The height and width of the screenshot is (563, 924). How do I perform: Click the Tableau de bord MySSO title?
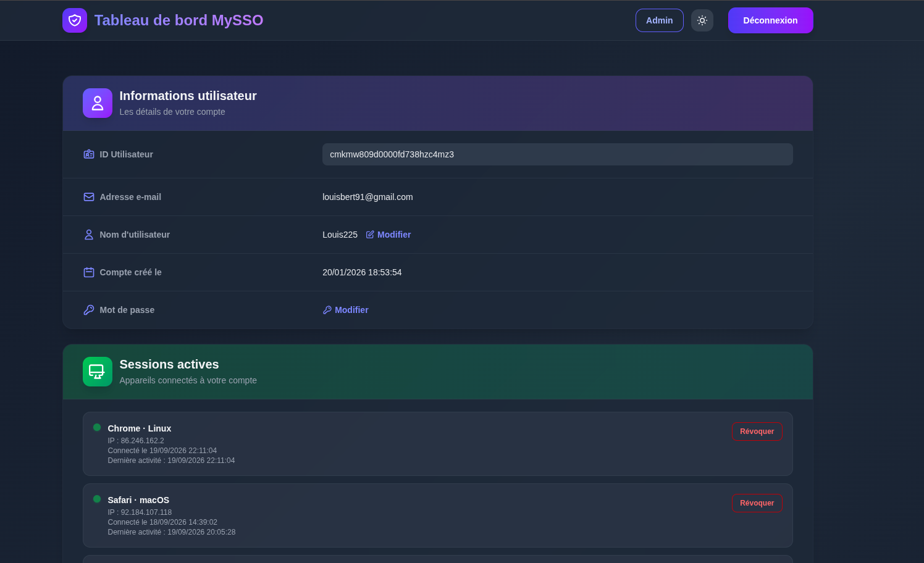179,20
